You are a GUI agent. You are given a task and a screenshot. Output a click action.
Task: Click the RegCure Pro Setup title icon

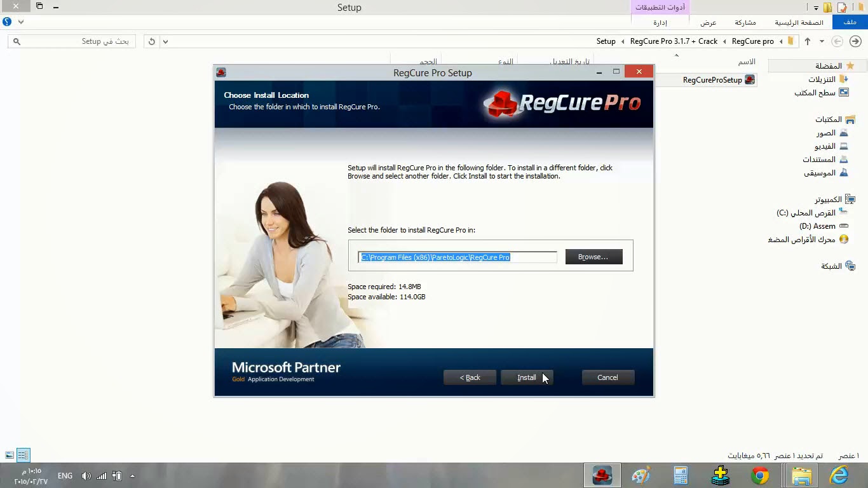point(221,72)
